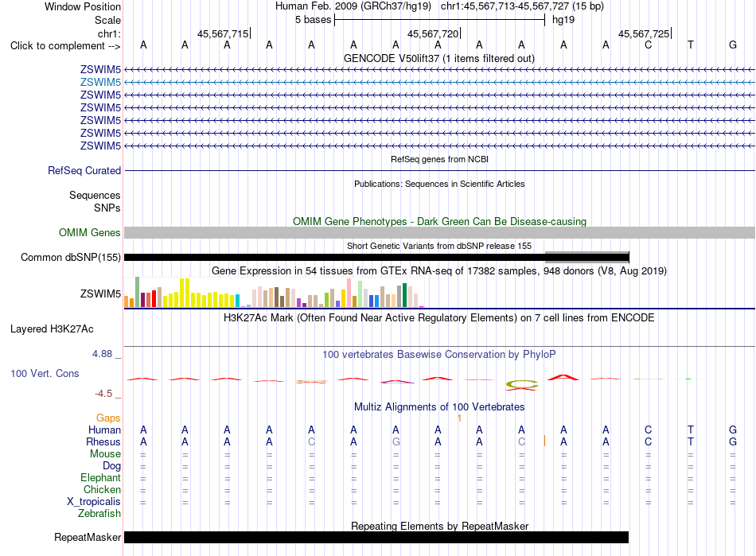Click the Layered H3K27Ac track label
This screenshot has height=556, width=756.
coord(52,329)
